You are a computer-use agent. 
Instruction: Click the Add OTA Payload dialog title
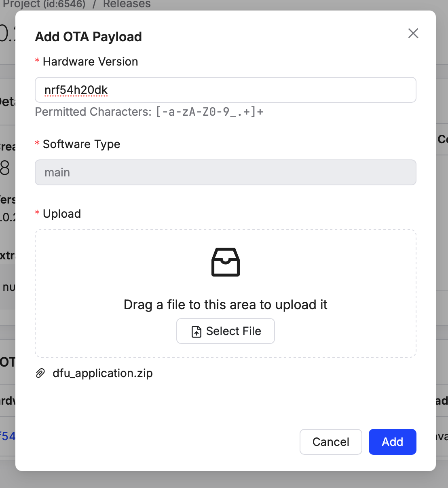click(x=89, y=37)
